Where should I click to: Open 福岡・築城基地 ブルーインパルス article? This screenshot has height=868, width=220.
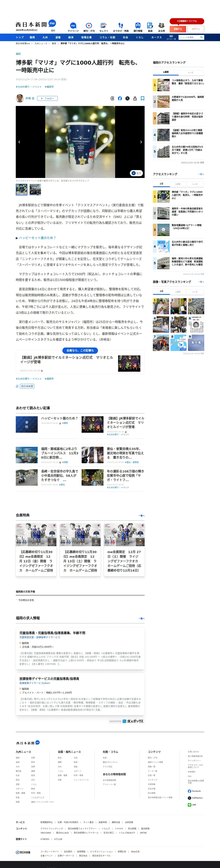(x=47, y=455)
